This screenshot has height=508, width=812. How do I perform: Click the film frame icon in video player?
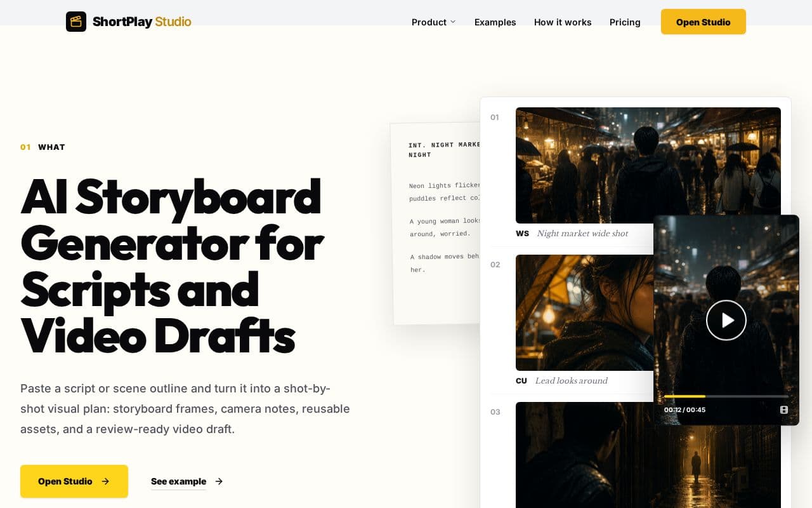tap(784, 410)
